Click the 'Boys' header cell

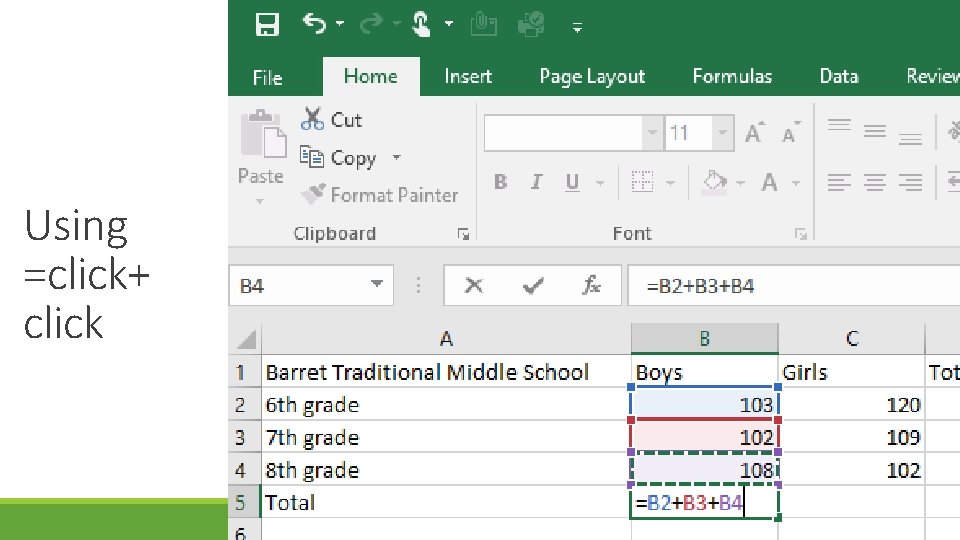pos(705,372)
